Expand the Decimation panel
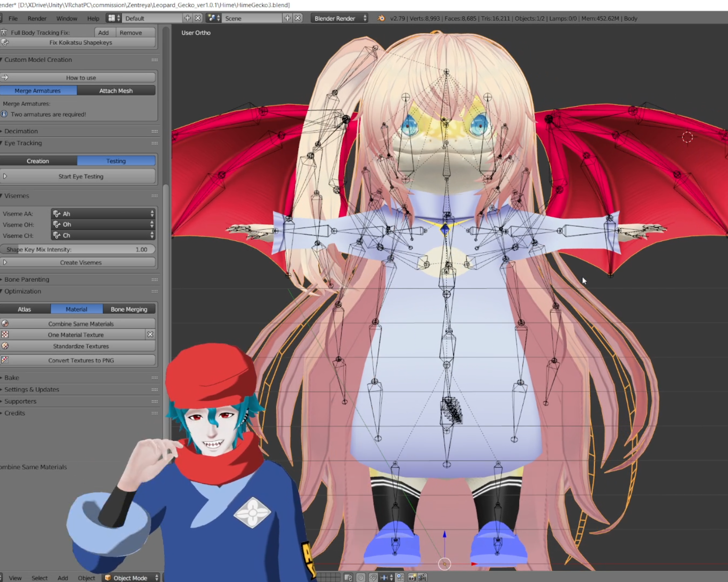Viewport: 728px width, 582px height. [21, 131]
